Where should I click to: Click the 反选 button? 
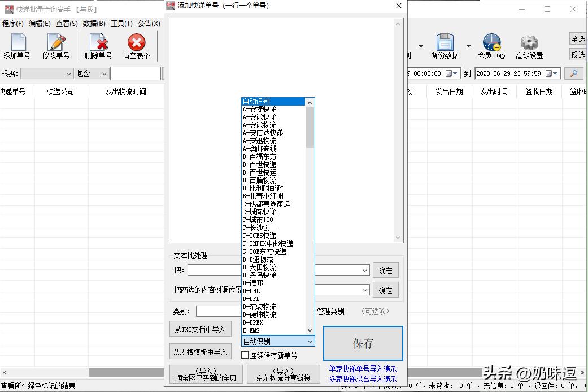click(577, 55)
